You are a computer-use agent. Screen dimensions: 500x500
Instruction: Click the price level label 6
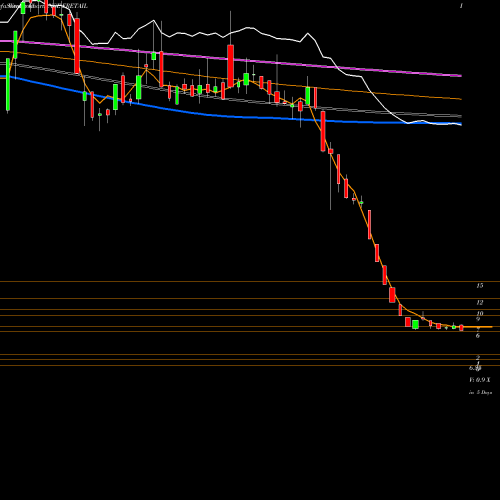(x=478, y=336)
